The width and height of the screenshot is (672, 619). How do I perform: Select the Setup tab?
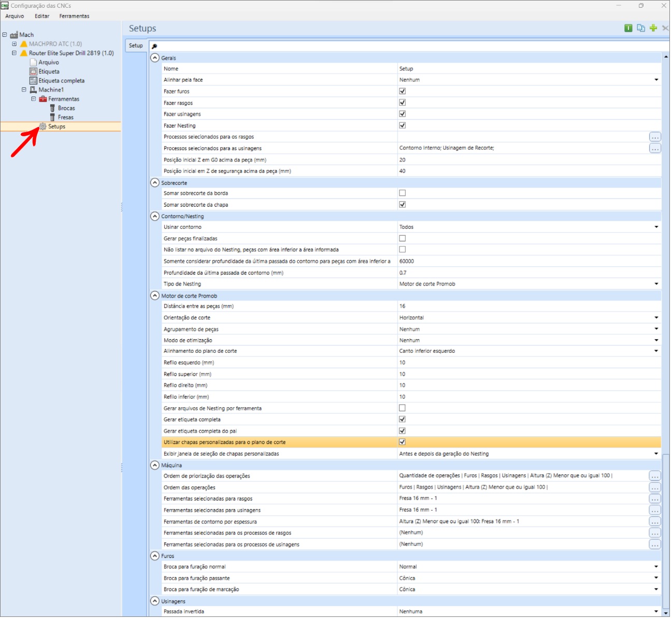point(136,46)
